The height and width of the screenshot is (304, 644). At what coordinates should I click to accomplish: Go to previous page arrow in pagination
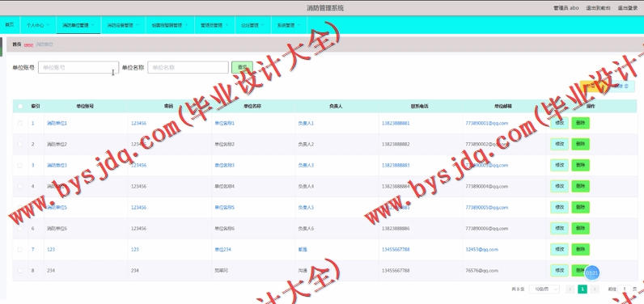point(570,289)
